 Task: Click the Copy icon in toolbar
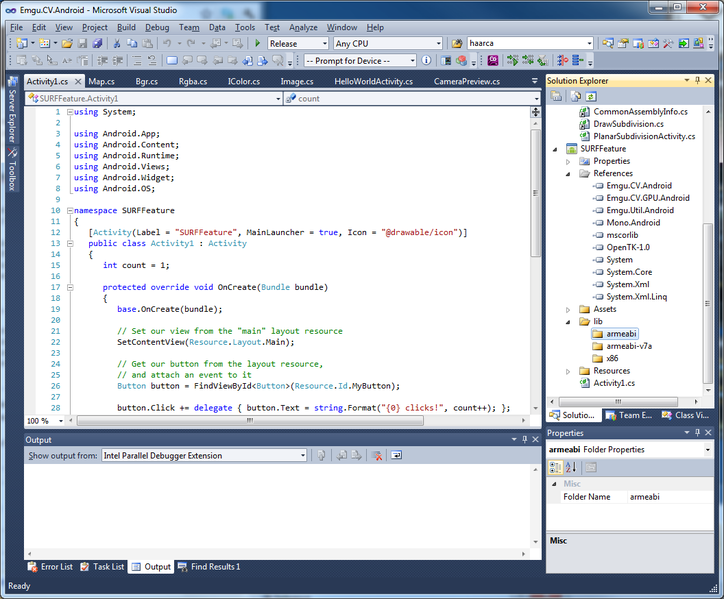point(132,43)
